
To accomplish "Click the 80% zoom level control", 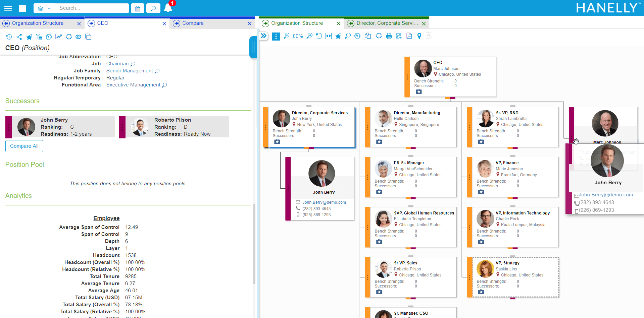I will point(298,36).
